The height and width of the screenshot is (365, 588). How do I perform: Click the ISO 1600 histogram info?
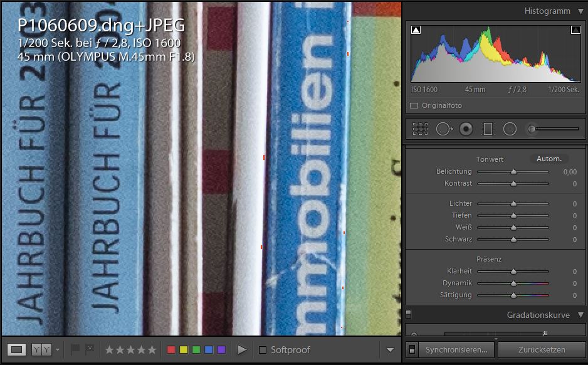[424, 90]
